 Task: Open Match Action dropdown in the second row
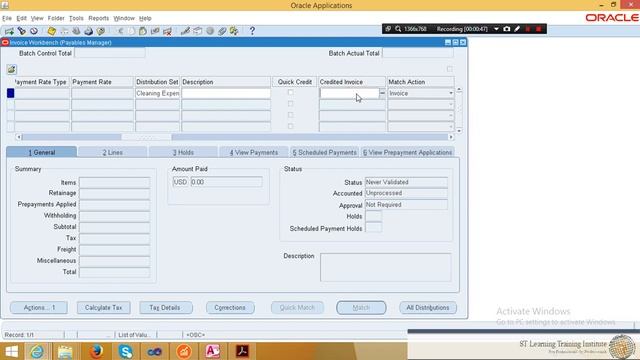click(420, 104)
